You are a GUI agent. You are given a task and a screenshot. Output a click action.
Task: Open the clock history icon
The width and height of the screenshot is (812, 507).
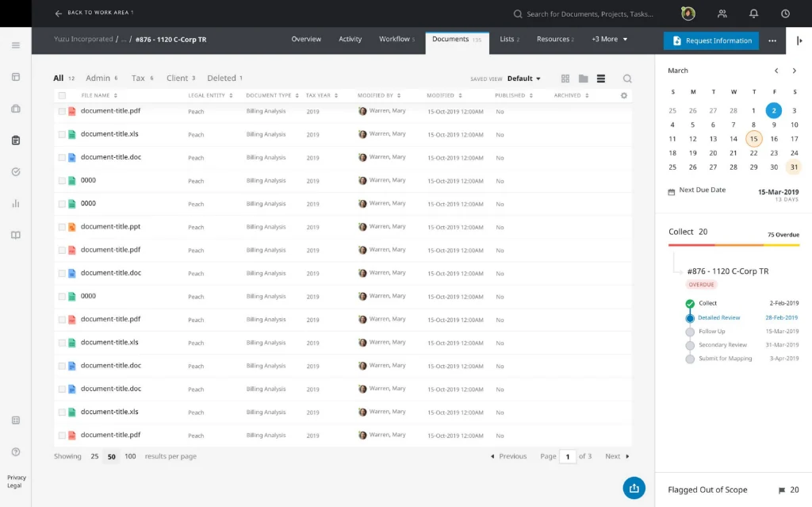pos(785,14)
